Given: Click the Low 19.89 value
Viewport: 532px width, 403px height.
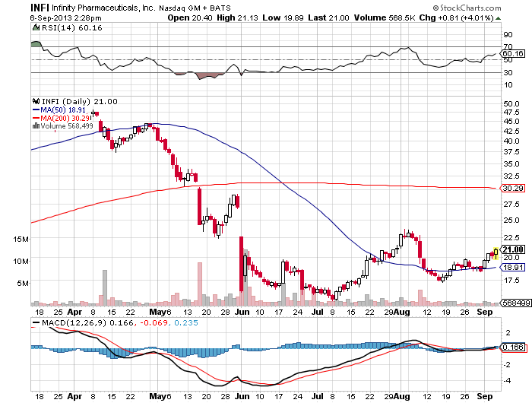Looking at the screenshot, I should pyautogui.click(x=283, y=17).
